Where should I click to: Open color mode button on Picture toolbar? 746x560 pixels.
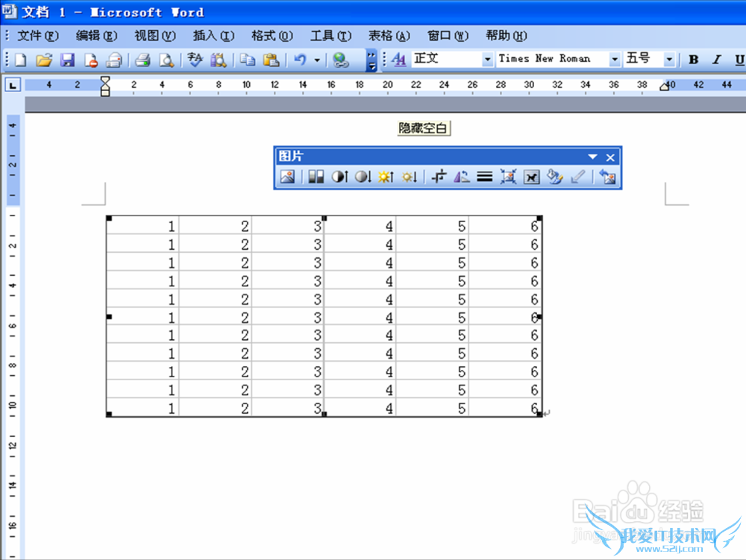coord(316,177)
